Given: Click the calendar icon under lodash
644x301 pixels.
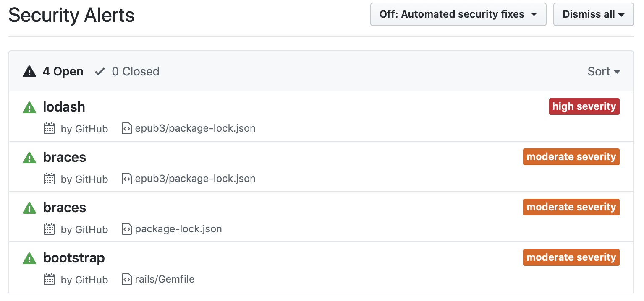Looking at the screenshot, I should pos(50,129).
